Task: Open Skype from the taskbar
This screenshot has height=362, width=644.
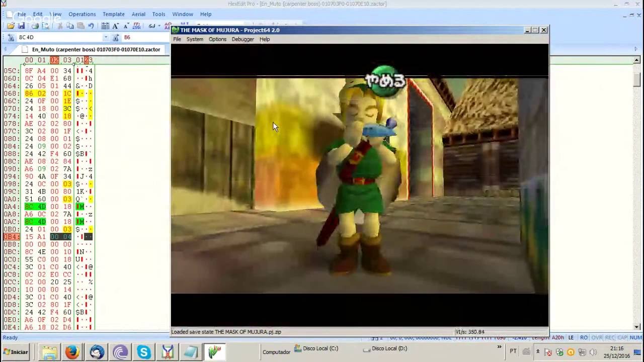Action: 144,352
